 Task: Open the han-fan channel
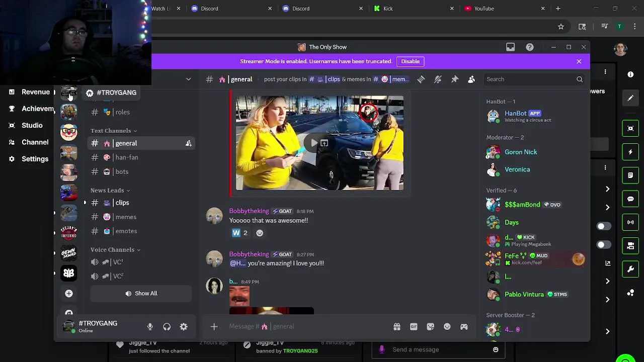[141, 157]
